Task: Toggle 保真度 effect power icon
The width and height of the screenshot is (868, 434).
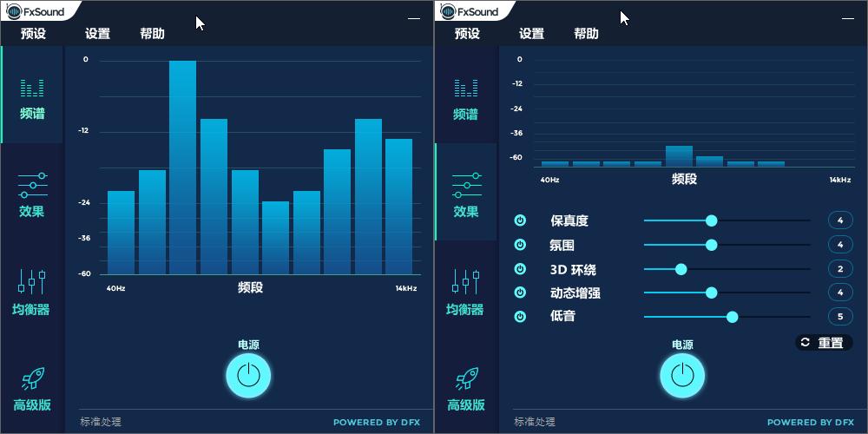Action: point(520,220)
